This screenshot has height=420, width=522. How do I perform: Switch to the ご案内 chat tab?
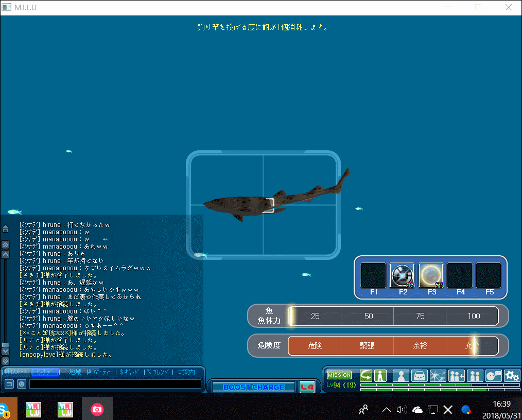186,372
